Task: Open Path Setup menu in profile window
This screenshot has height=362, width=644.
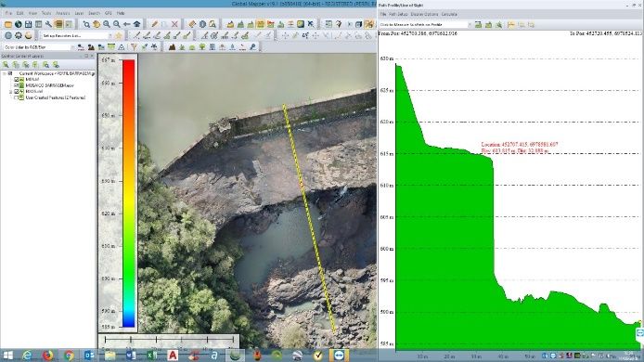Action: (x=398, y=14)
